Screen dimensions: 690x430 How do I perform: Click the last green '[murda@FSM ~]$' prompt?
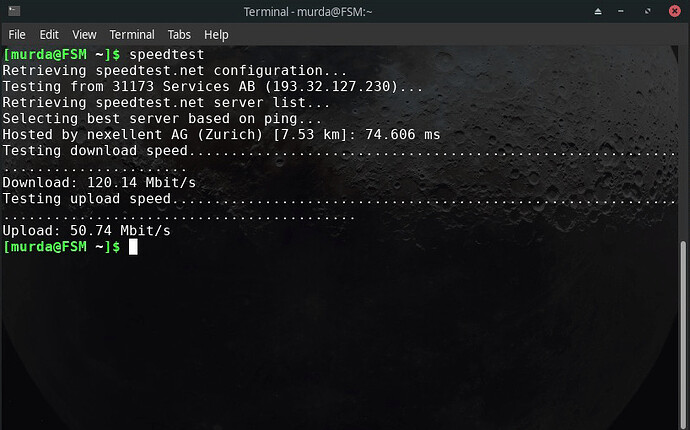62,246
